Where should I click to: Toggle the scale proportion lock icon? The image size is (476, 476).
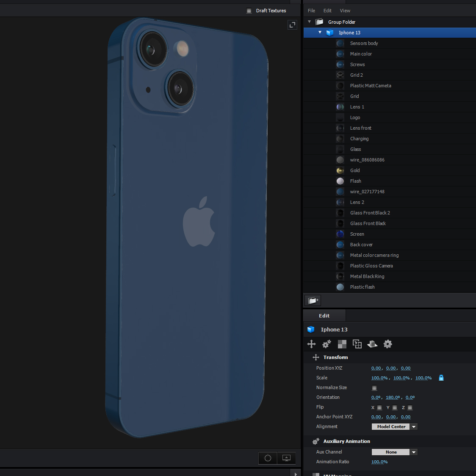pyautogui.click(x=441, y=378)
